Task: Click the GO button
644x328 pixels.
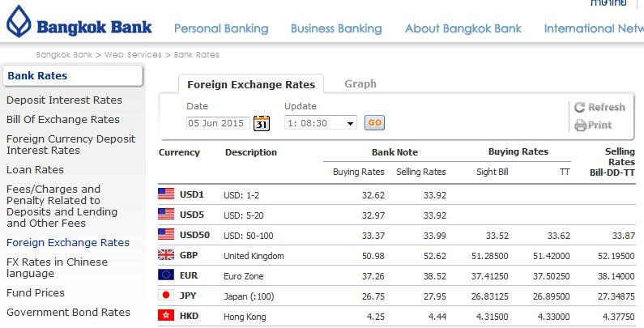Action: coord(374,123)
